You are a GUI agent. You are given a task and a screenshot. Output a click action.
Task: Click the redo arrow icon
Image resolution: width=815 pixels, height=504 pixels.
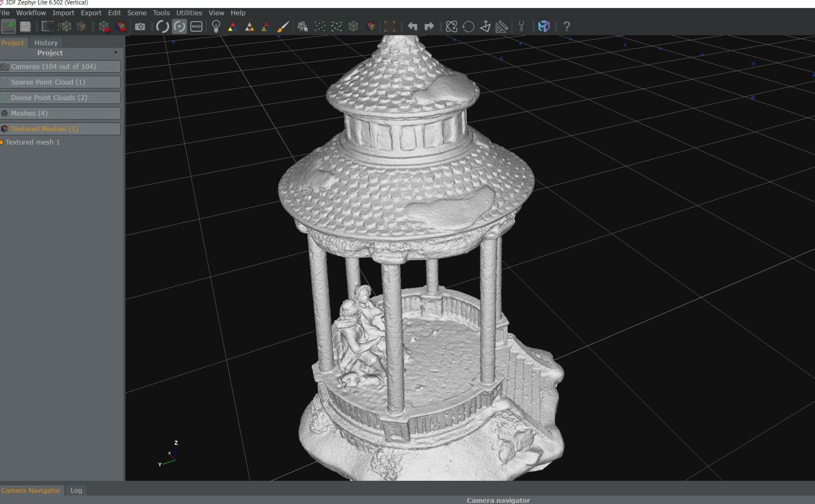coord(429,27)
